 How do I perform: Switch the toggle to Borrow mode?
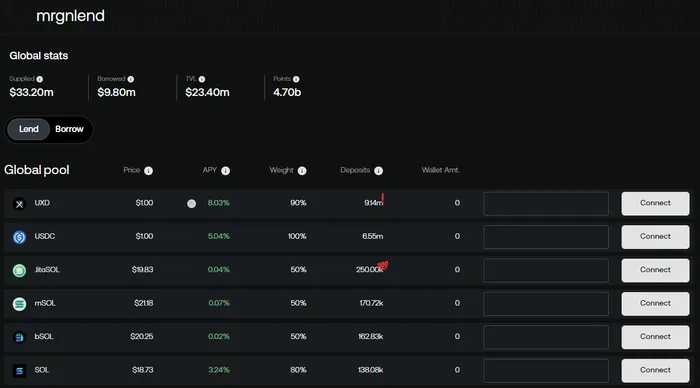(x=69, y=129)
